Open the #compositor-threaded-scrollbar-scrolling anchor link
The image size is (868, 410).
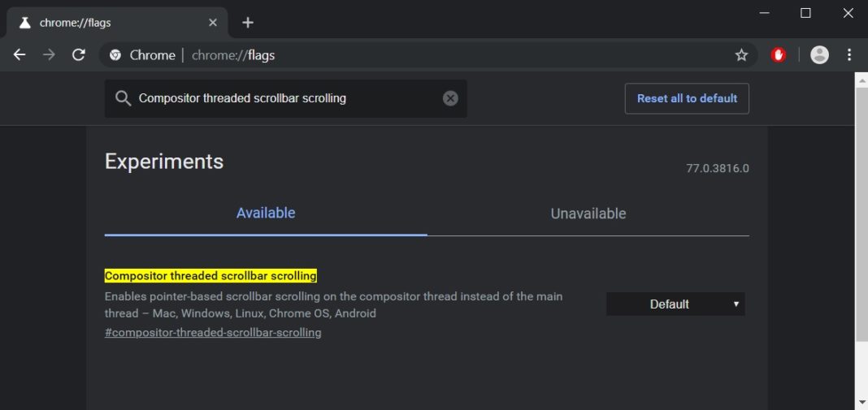[x=213, y=333]
